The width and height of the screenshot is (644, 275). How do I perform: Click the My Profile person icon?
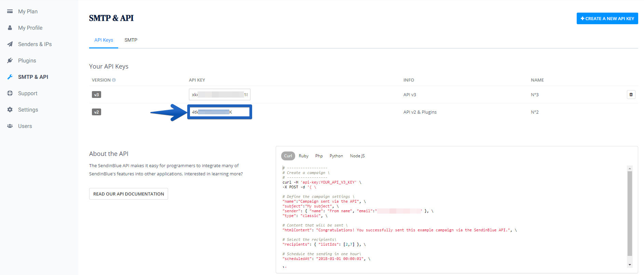pyautogui.click(x=10, y=28)
